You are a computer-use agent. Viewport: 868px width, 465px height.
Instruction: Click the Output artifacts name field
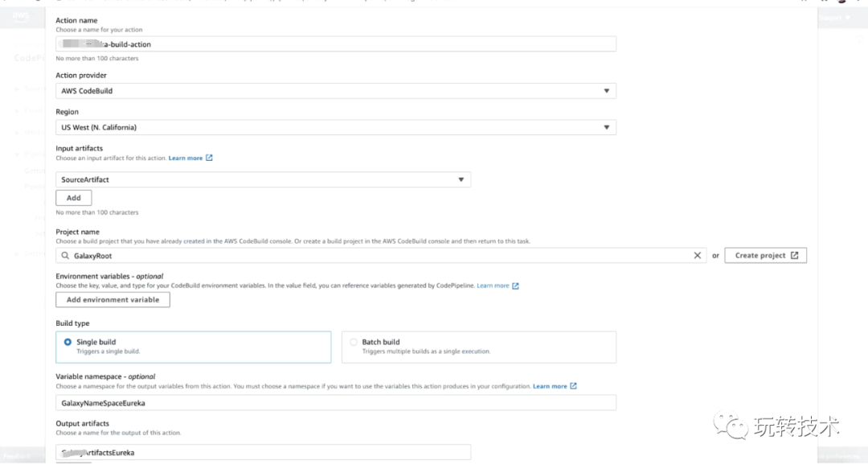(x=263, y=452)
